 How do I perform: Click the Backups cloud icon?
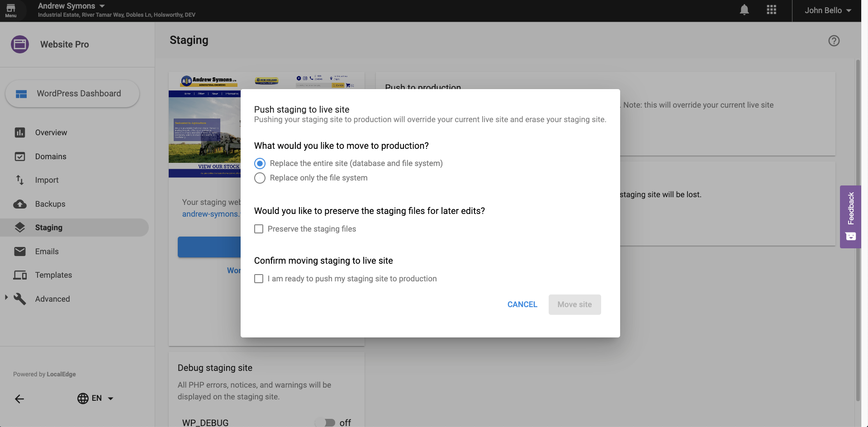pos(20,204)
